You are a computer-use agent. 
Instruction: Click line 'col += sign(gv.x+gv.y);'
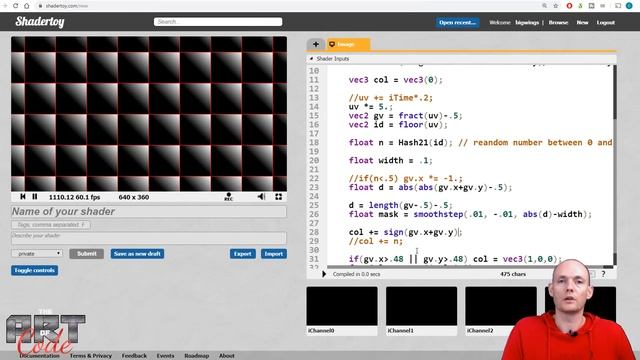coord(405,232)
